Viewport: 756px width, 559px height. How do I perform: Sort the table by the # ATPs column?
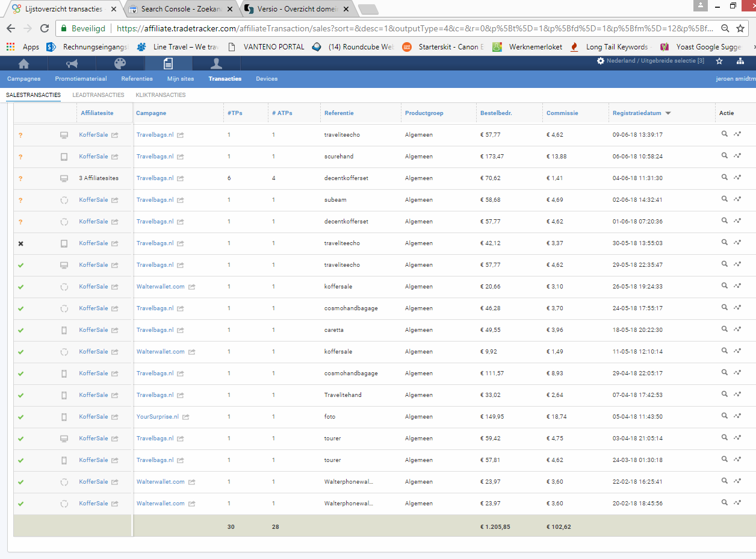(x=282, y=113)
